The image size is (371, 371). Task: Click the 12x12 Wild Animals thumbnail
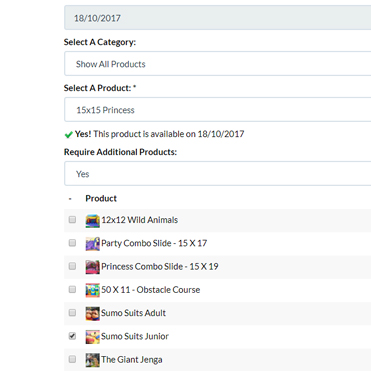[x=92, y=221]
